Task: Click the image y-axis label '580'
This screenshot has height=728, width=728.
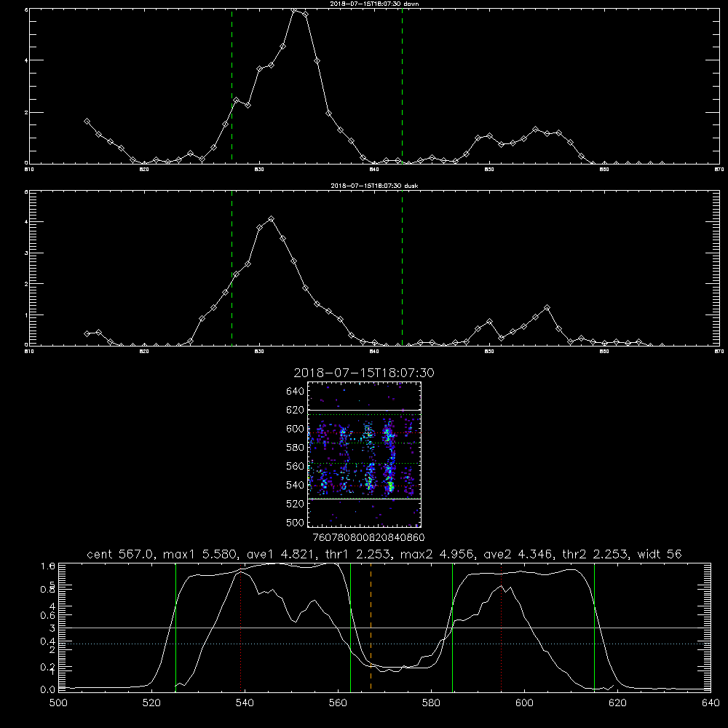Action: tap(296, 448)
